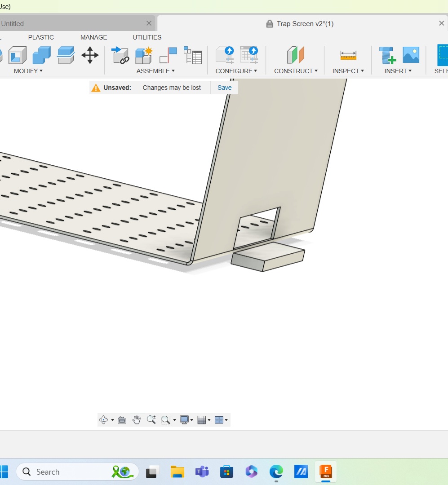Switch to the UTILITIES ribbon tab
448x485 pixels.
point(147,37)
